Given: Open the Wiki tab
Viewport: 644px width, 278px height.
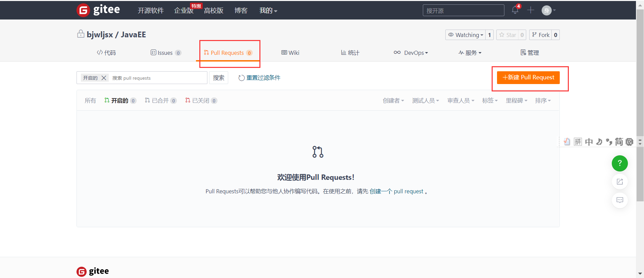Looking at the screenshot, I should pyautogui.click(x=290, y=53).
